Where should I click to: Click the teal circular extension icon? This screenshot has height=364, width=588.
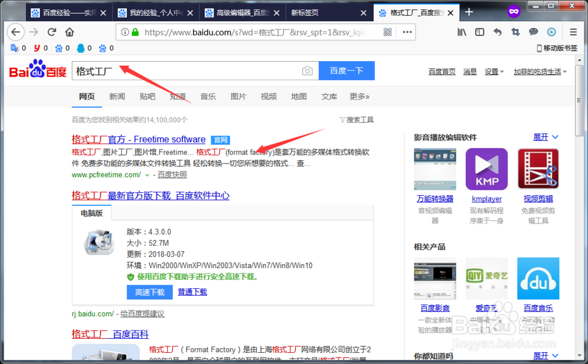(x=552, y=32)
